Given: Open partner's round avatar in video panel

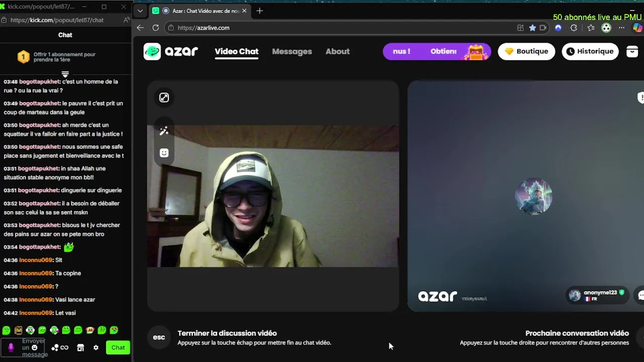Looking at the screenshot, I should point(533,196).
